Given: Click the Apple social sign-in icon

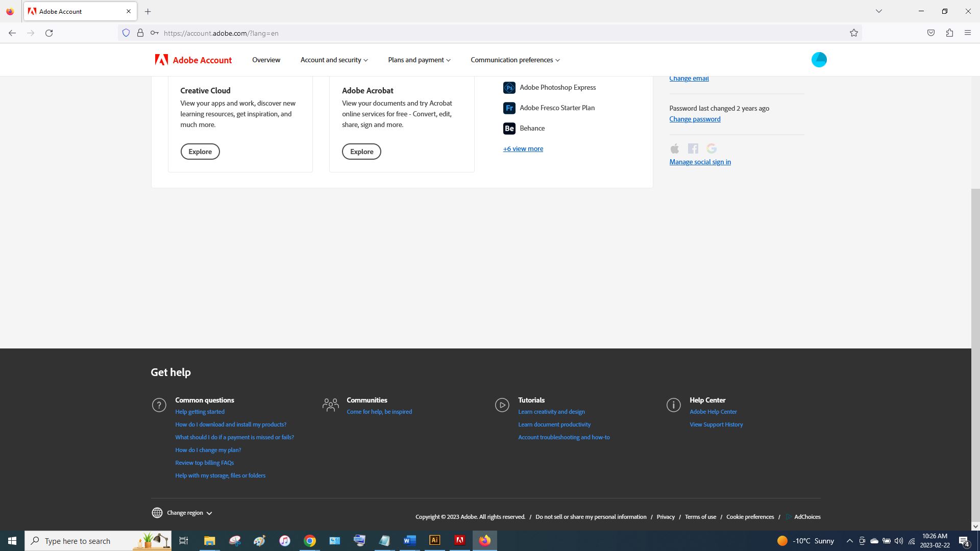Looking at the screenshot, I should coord(675,148).
